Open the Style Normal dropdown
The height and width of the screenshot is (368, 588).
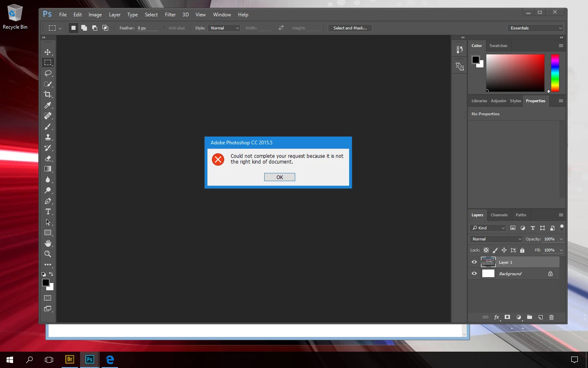tap(224, 28)
